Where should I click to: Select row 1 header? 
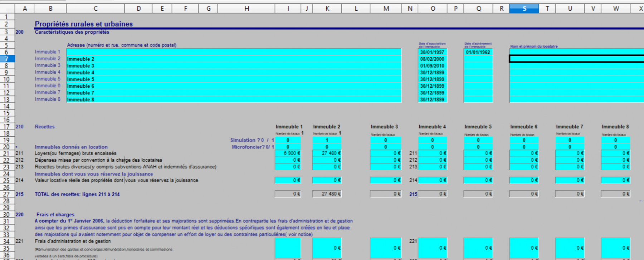point(7,16)
